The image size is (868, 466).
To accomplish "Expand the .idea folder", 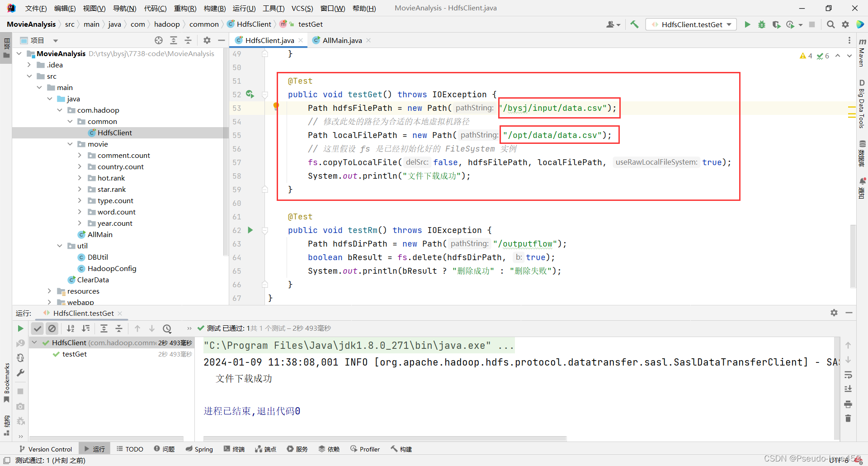I will [29, 65].
